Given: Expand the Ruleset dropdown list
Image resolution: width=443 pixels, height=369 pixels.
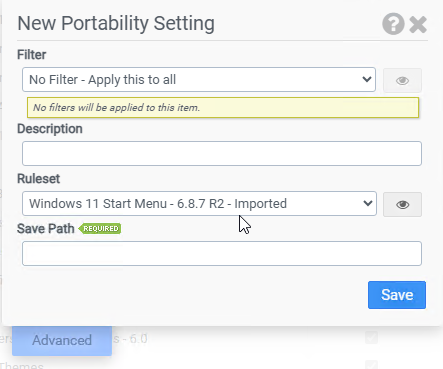Looking at the screenshot, I should pyautogui.click(x=199, y=203).
